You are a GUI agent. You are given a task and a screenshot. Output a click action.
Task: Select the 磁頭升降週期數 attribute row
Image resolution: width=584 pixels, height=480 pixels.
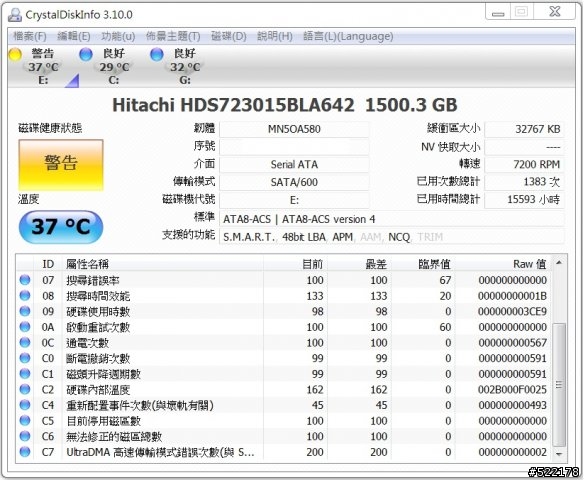[x=284, y=373]
